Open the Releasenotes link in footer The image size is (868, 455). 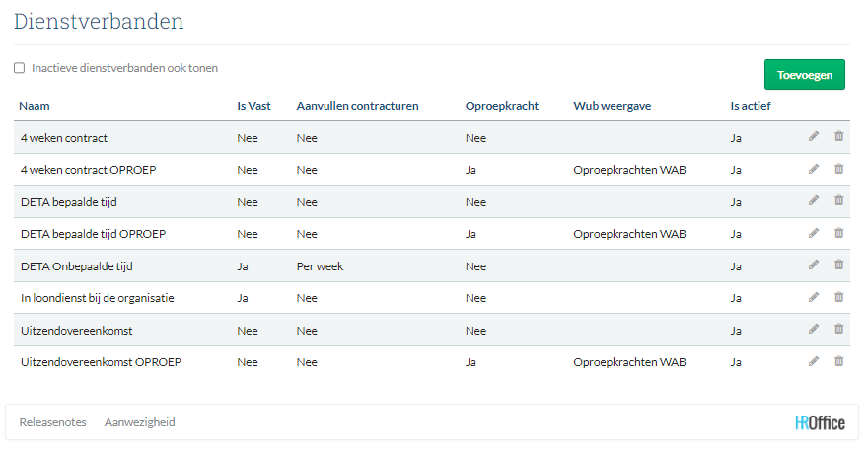click(52, 422)
